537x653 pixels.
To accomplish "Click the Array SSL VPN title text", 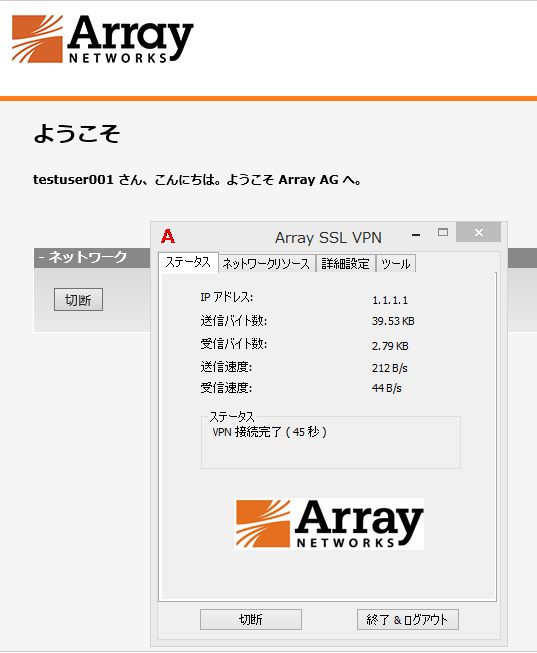I will (328, 238).
